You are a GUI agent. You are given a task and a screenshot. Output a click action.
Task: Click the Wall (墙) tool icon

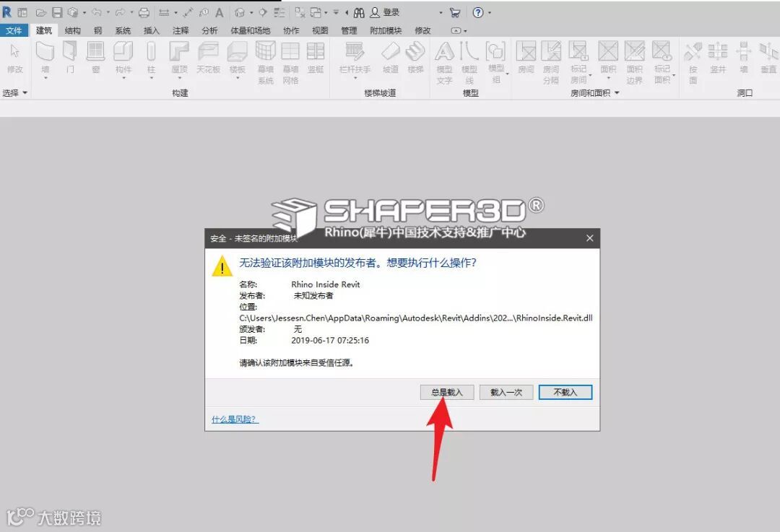coord(45,52)
